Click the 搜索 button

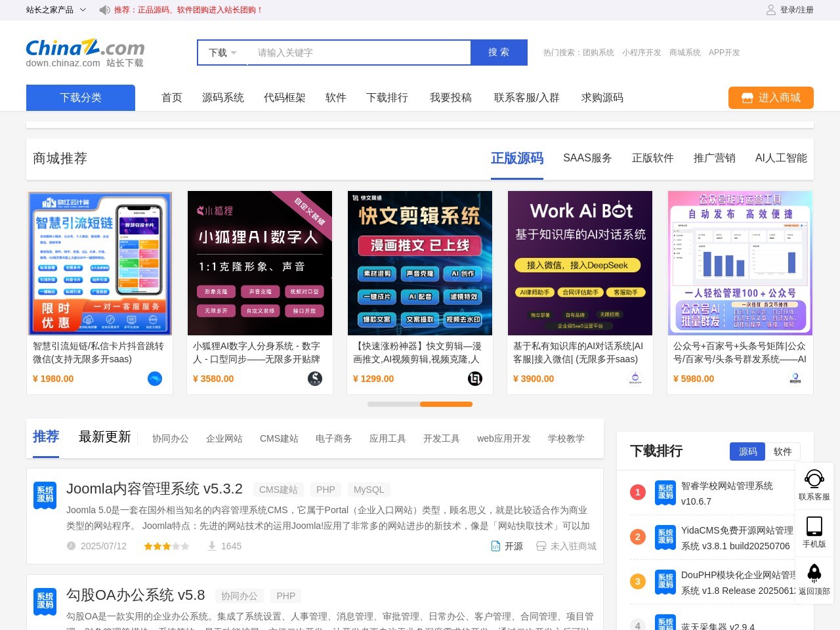pos(499,52)
